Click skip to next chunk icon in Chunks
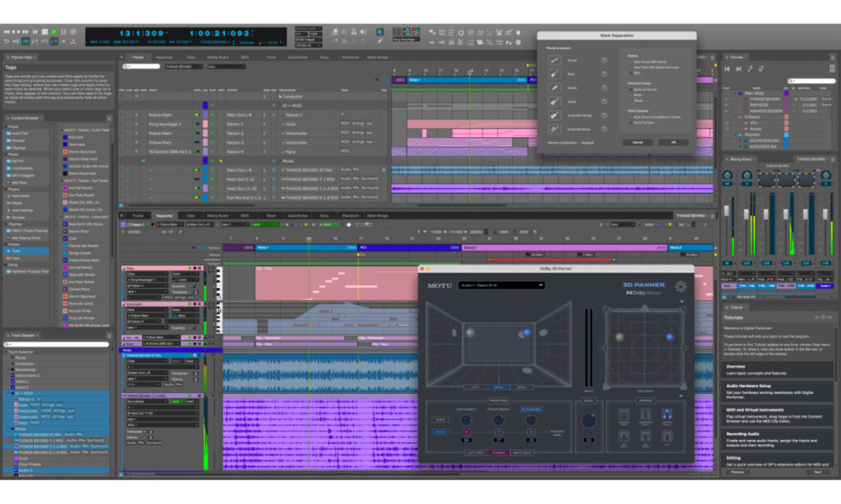The height and width of the screenshot is (504, 841). tap(738, 69)
